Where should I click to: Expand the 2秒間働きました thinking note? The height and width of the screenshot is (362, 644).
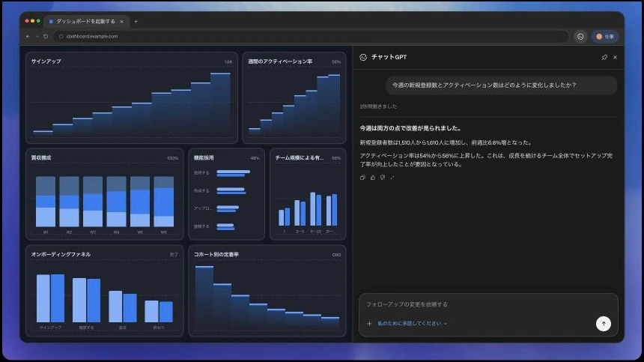click(x=378, y=106)
